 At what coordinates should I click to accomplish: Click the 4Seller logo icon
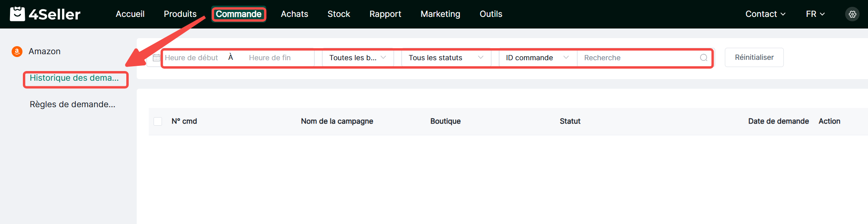pos(17,14)
